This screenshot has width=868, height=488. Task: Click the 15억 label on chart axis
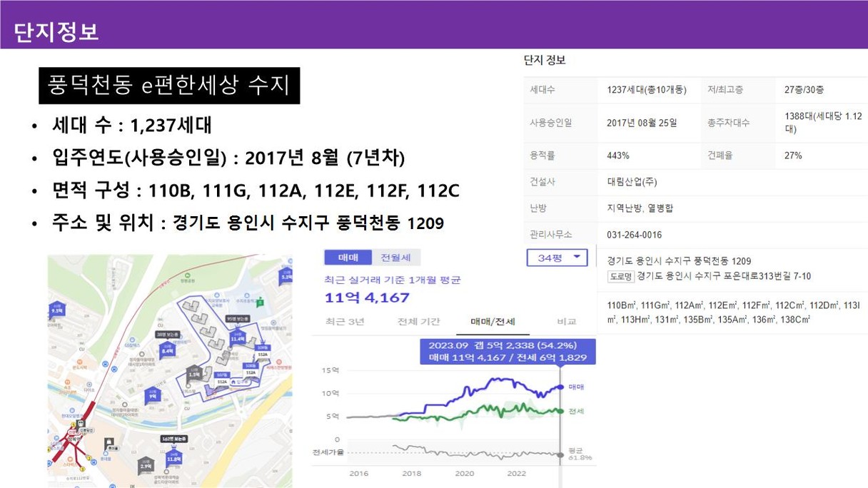tap(331, 370)
